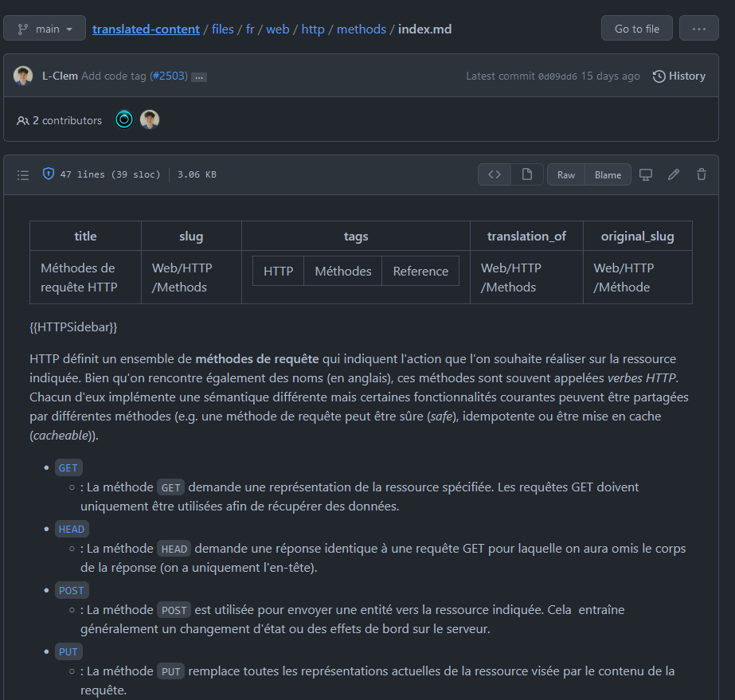The width and height of the screenshot is (735, 700).
Task: Display the source code view
Action: 495,174
